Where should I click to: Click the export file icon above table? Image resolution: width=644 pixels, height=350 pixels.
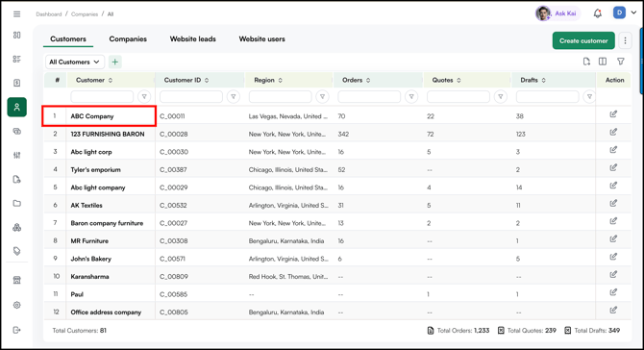pyautogui.click(x=586, y=62)
